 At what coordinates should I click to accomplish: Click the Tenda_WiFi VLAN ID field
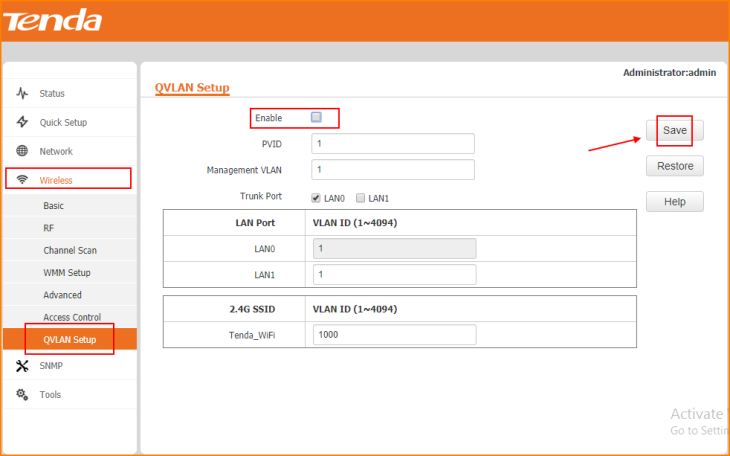(392, 335)
